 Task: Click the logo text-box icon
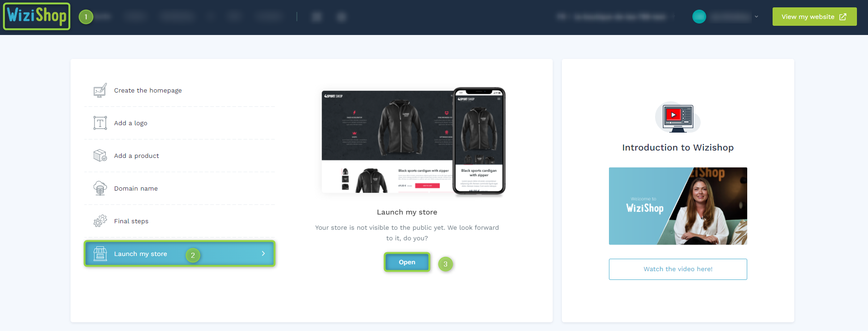click(x=100, y=123)
